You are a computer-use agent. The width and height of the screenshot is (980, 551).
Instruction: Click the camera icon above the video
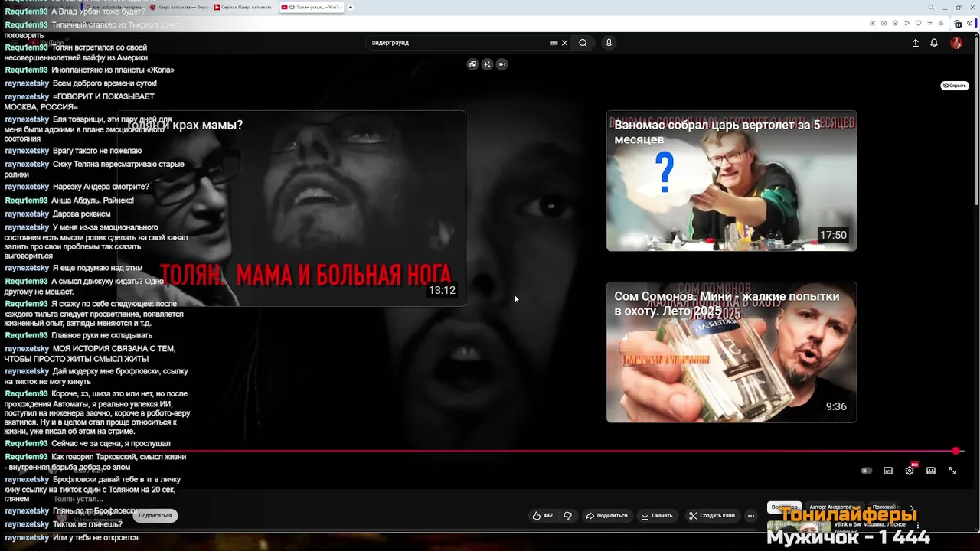coord(501,64)
